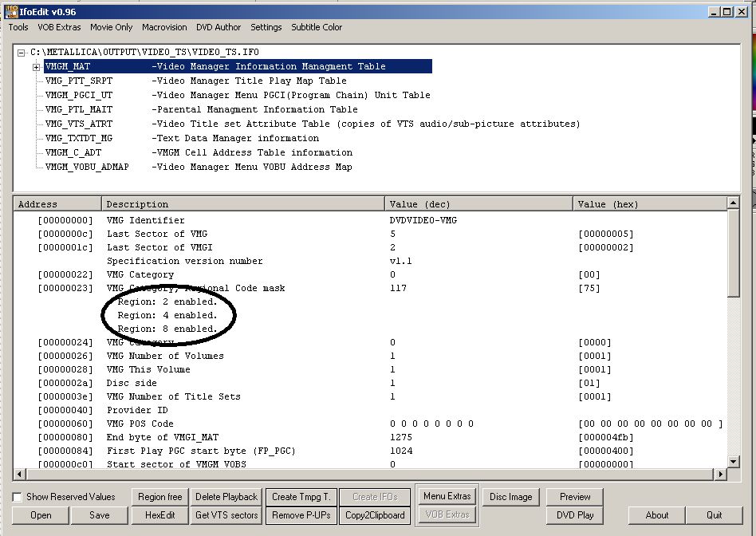Click the Get VTS sectors button

[x=226, y=515]
